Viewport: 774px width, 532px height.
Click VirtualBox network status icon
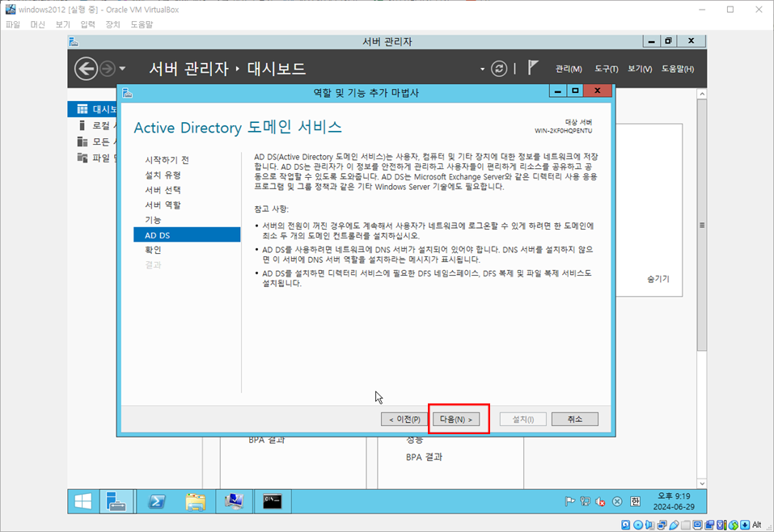[662, 525]
